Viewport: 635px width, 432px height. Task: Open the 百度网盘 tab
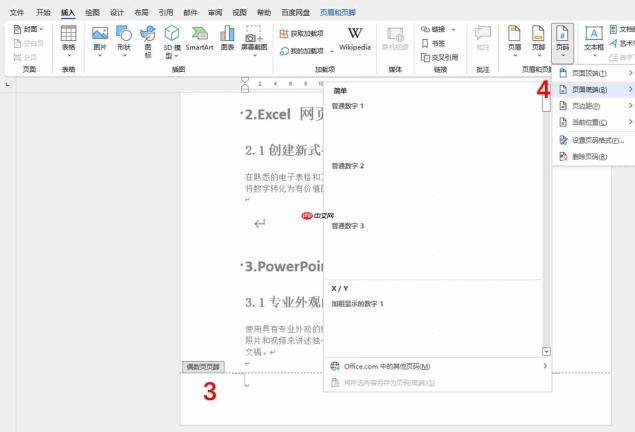pyautogui.click(x=296, y=13)
